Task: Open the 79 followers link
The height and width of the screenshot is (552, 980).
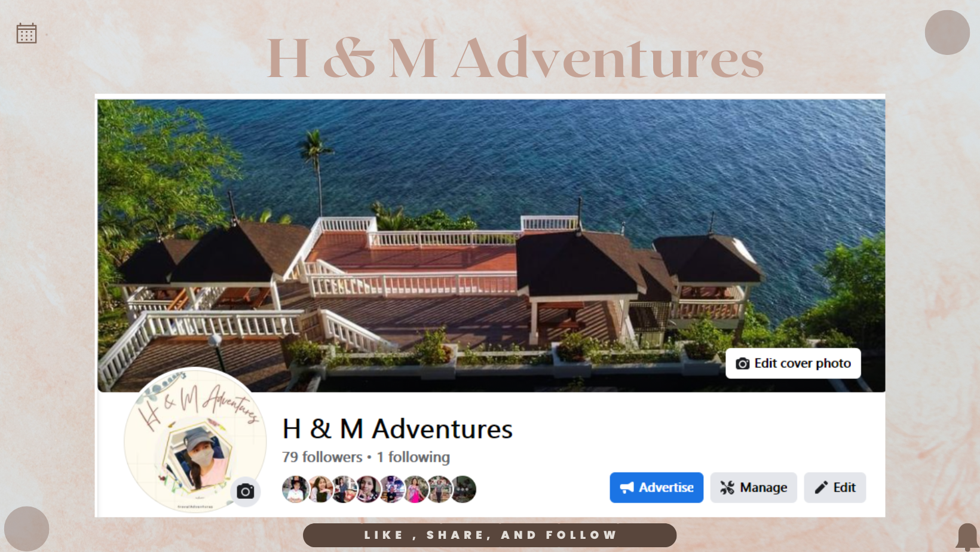Action: 322,457
